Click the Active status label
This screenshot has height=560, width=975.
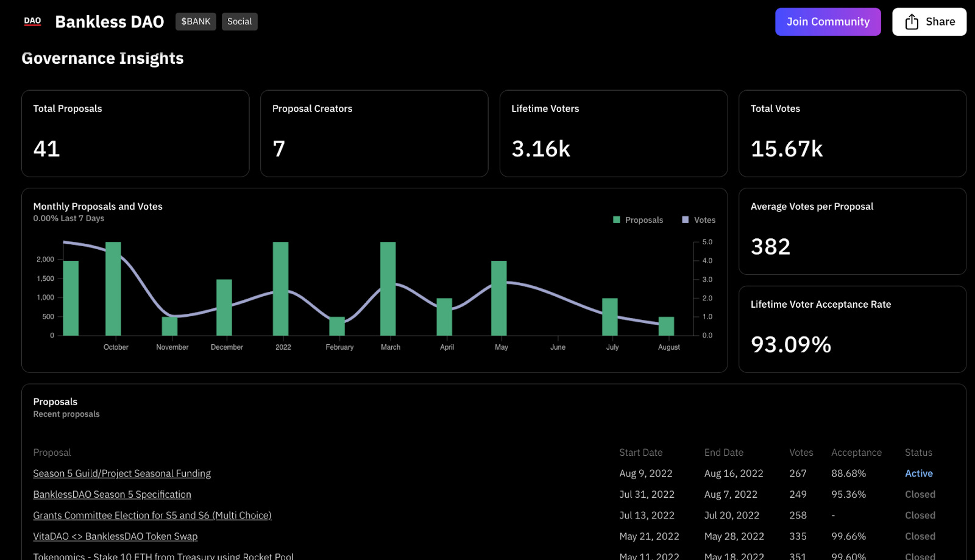click(x=918, y=473)
